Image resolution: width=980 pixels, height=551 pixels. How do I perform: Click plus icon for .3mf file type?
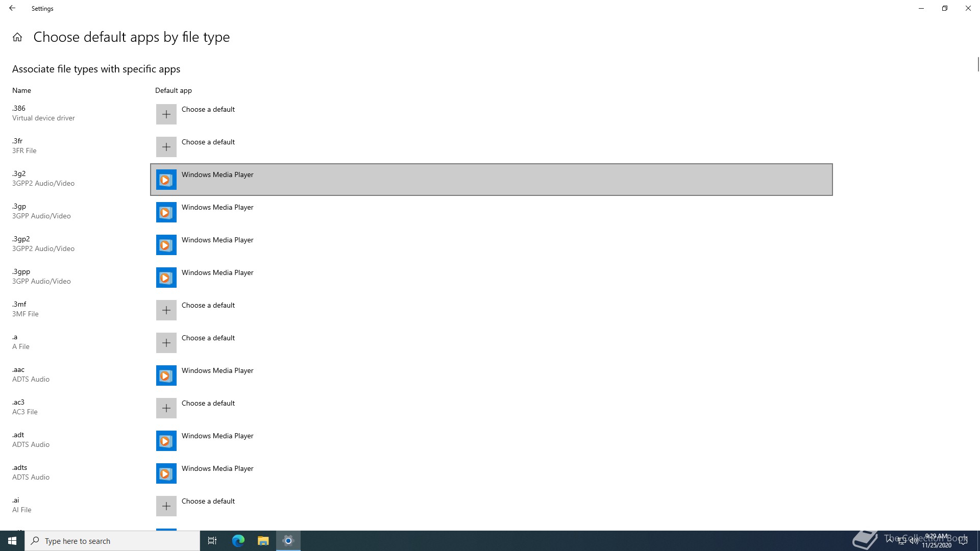(166, 310)
